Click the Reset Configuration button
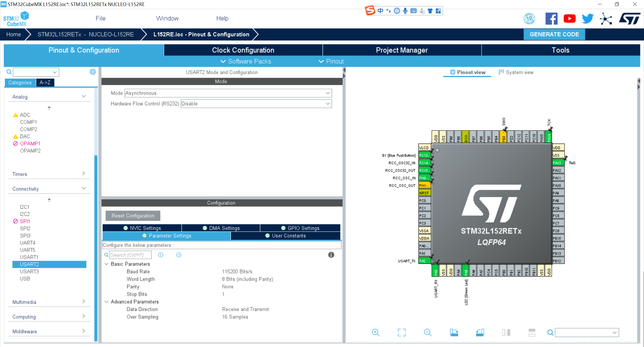The height and width of the screenshot is (347, 644). pyautogui.click(x=133, y=216)
